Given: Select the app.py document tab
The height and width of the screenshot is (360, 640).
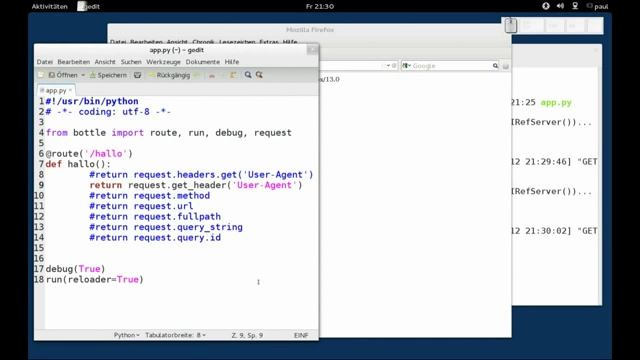Looking at the screenshot, I should click(x=56, y=90).
